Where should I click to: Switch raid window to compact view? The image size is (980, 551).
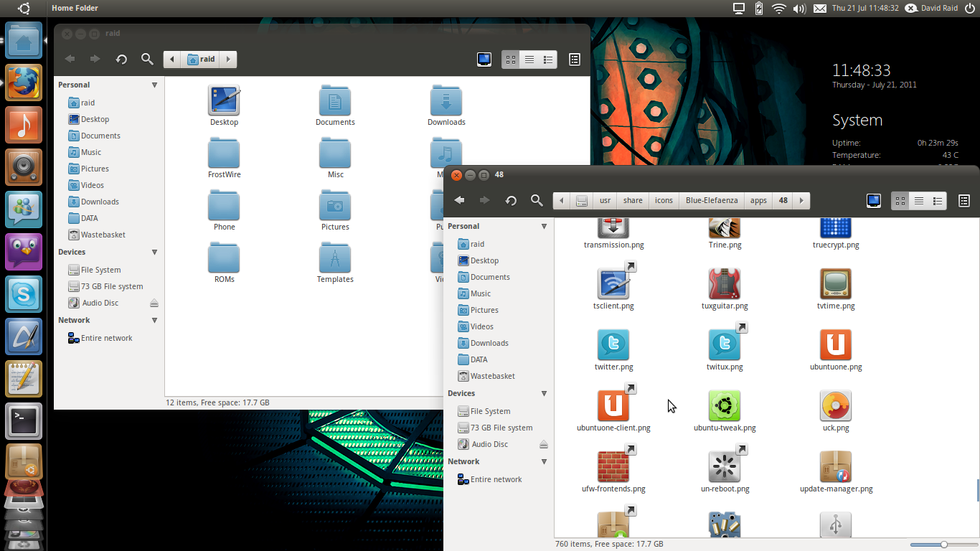point(548,60)
